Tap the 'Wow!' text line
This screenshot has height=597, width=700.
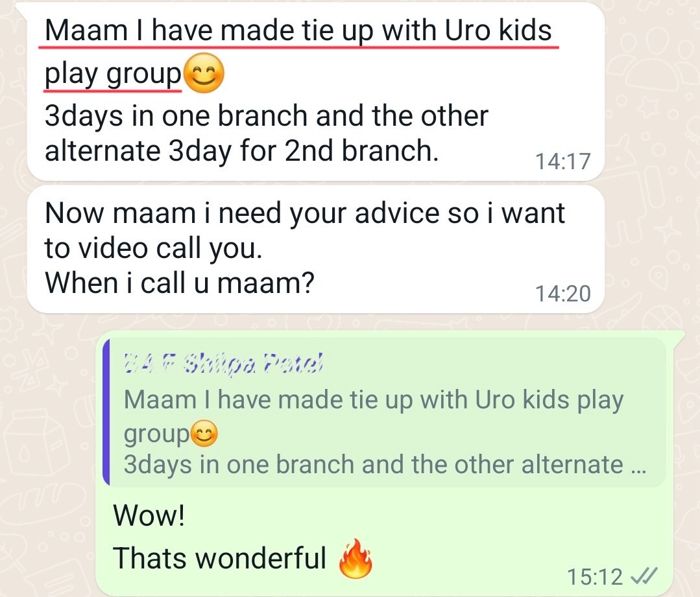tap(149, 515)
